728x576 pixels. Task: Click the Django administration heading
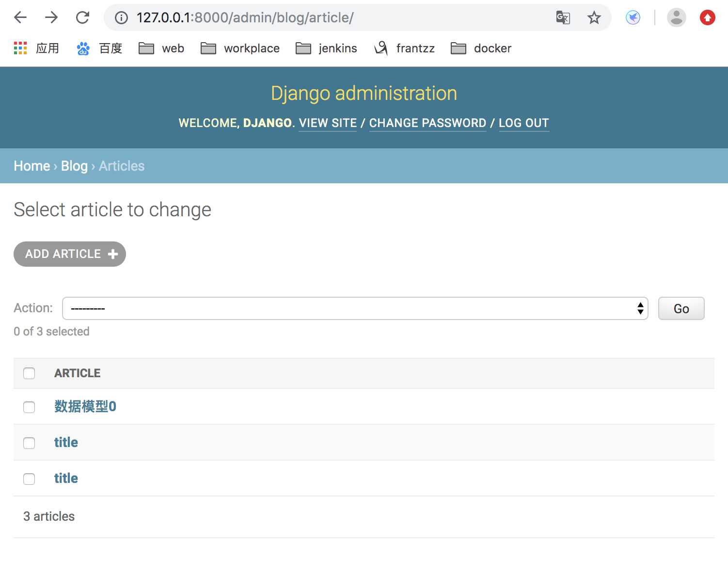(364, 93)
